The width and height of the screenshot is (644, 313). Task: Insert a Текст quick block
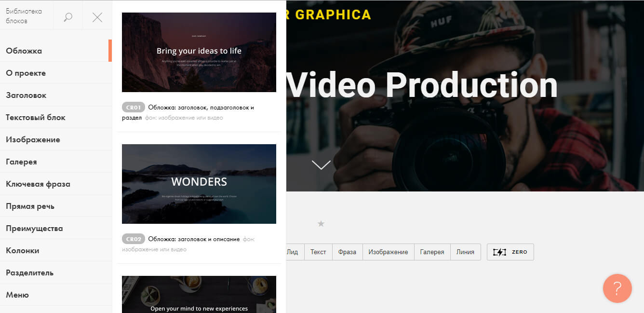318,252
